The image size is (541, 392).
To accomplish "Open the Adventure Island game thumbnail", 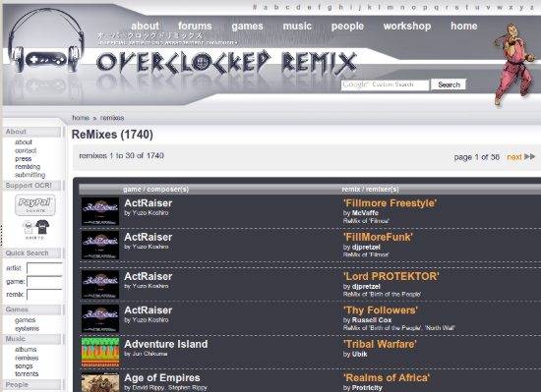I will pos(100,353).
